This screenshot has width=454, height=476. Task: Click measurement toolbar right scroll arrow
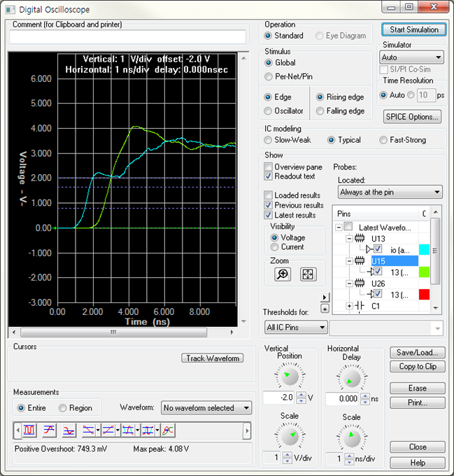pyautogui.click(x=247, y=430)
